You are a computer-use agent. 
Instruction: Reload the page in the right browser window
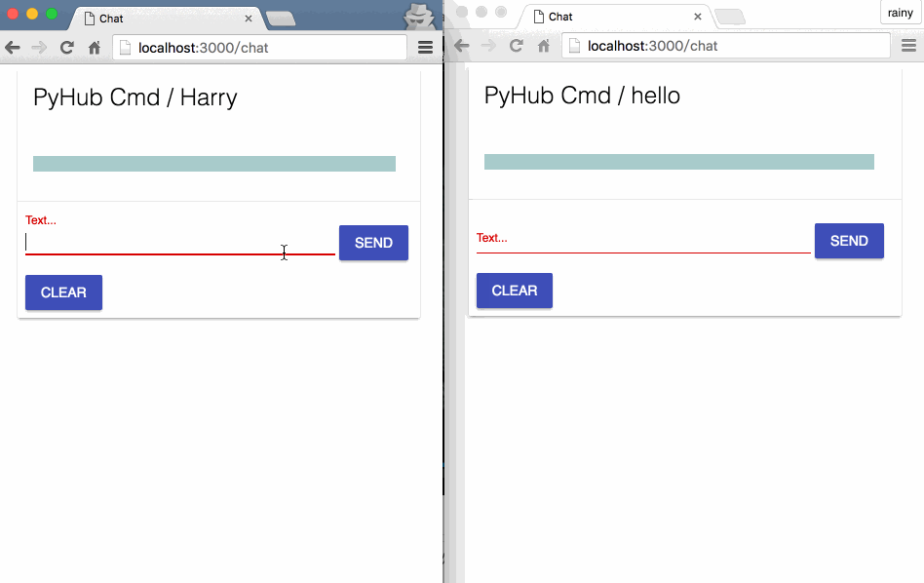[517, 46]
